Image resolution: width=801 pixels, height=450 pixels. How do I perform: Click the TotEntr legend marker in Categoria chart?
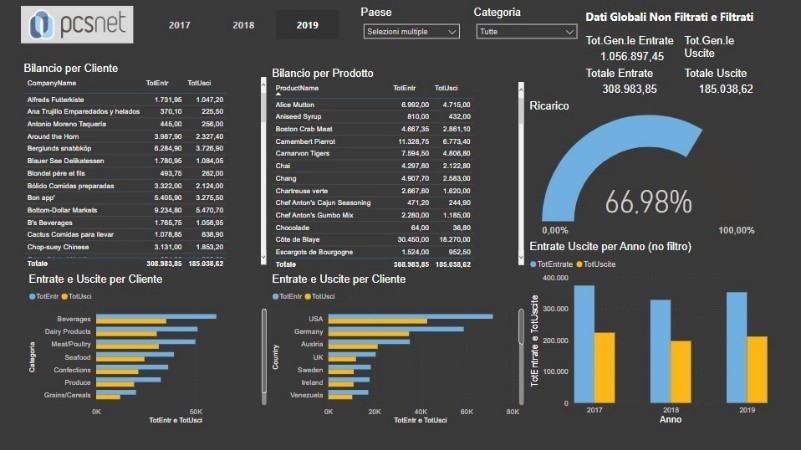point(34,297)
